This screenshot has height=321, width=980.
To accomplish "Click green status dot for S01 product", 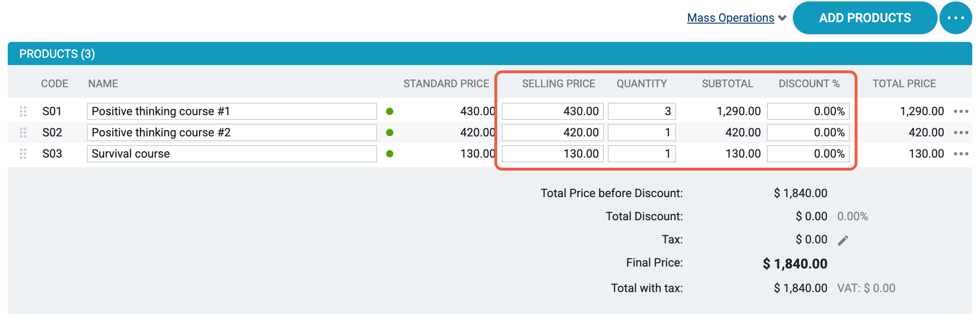I will [390, 111].
